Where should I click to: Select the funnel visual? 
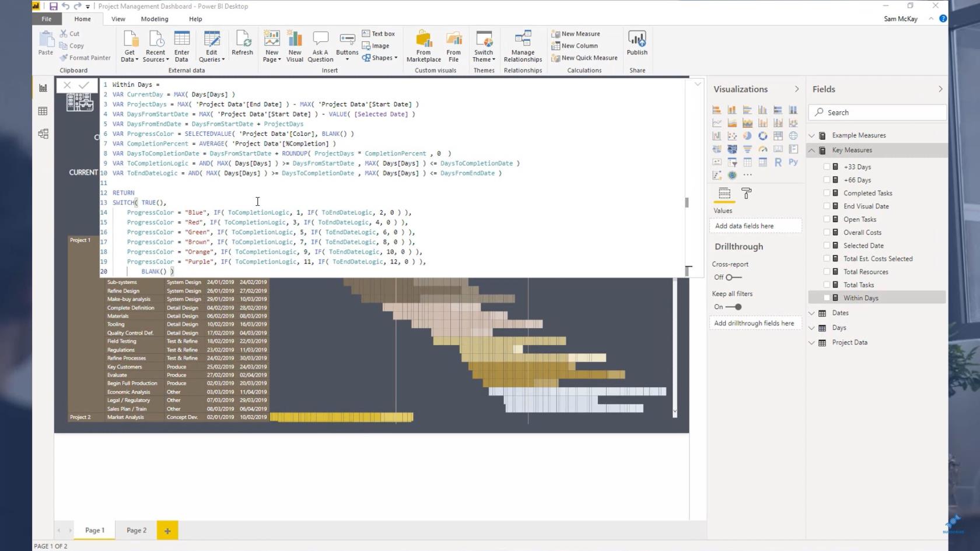pyautogui.click(x=747, y=149)
